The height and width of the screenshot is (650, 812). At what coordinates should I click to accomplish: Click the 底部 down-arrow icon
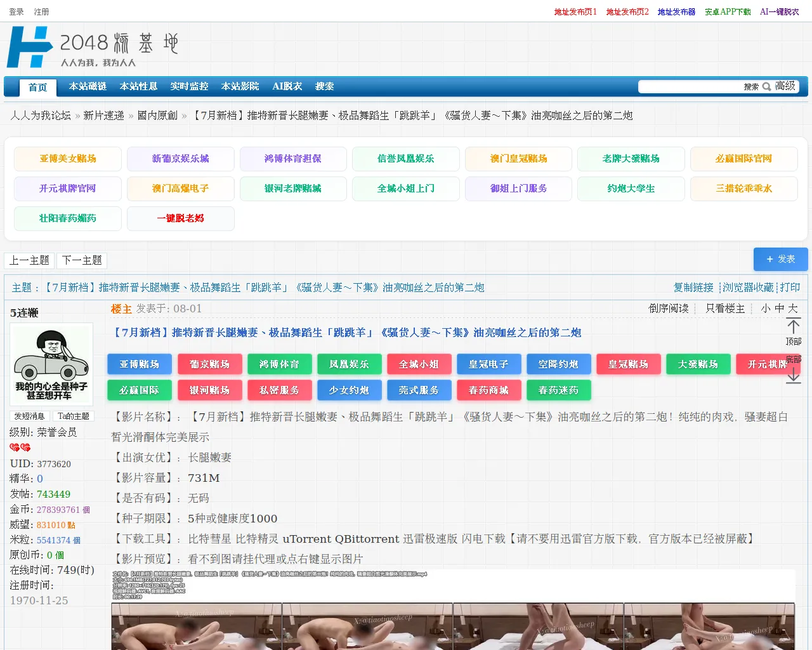[x=793, y=375]
